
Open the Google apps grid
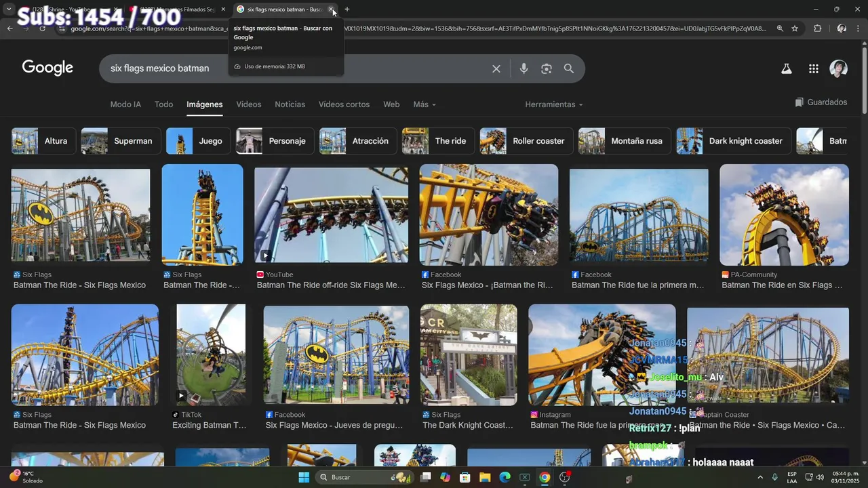[x=814, y=68]
